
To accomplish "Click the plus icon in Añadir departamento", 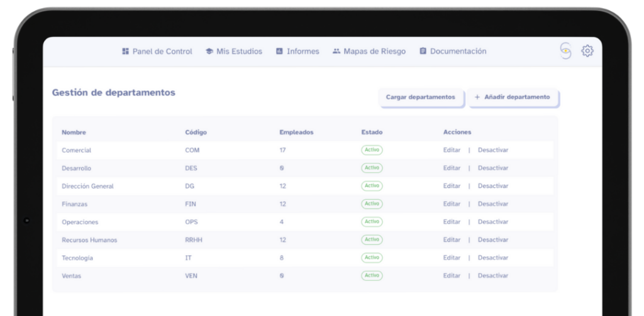I will 477,97.
